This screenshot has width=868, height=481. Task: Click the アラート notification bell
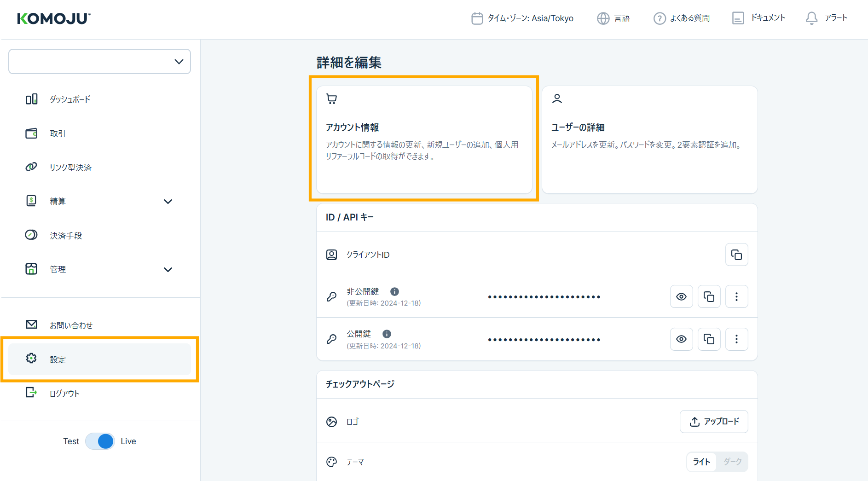coord(811,18)
